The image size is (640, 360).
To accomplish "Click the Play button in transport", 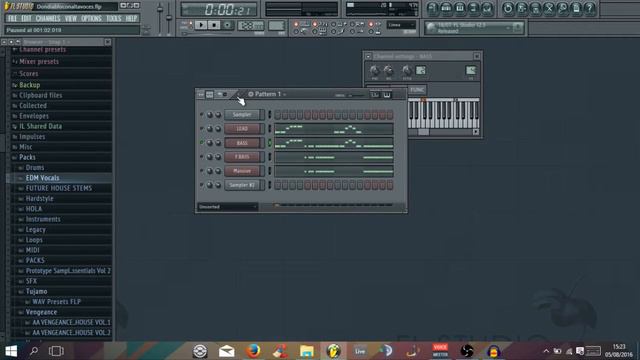I will click(x=201, y=25).
